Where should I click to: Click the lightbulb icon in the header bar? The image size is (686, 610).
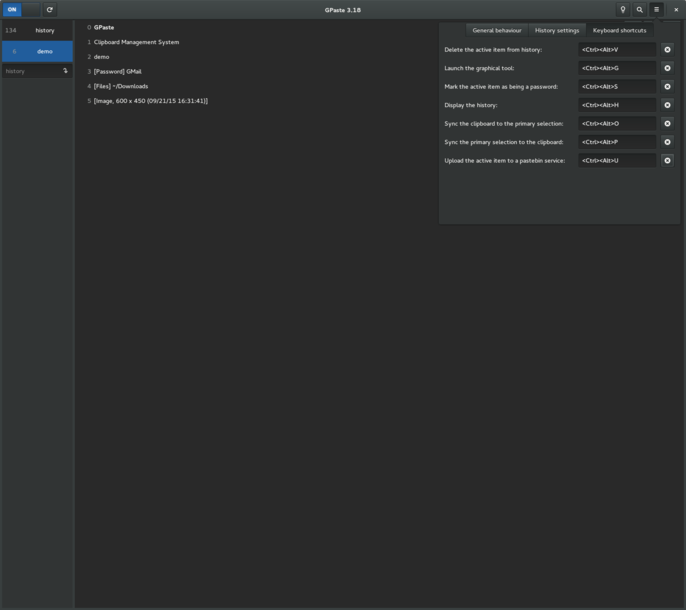tap(623, 10)
